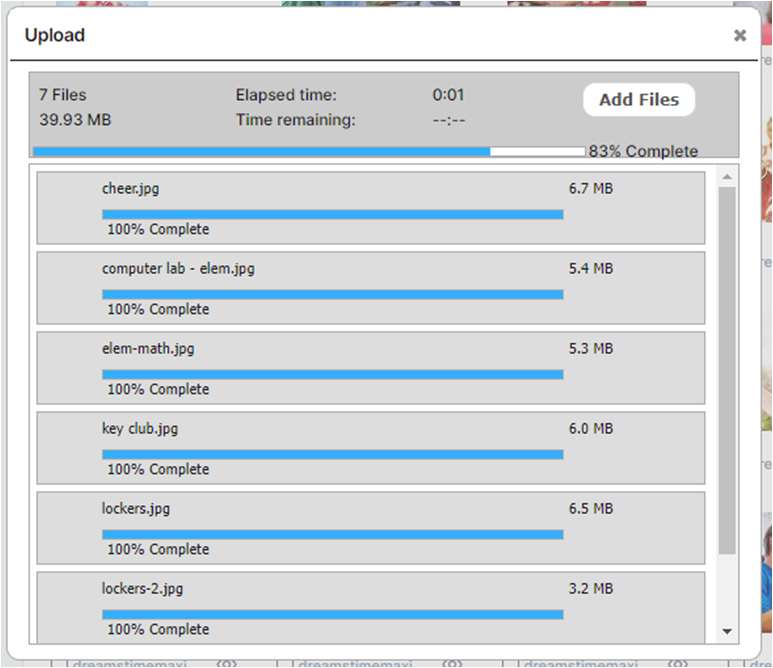Image resolution: width=773 pixels, height=668 pixels.
Task: Click the 39.93 MB total size
Action: tap(75, 120)
